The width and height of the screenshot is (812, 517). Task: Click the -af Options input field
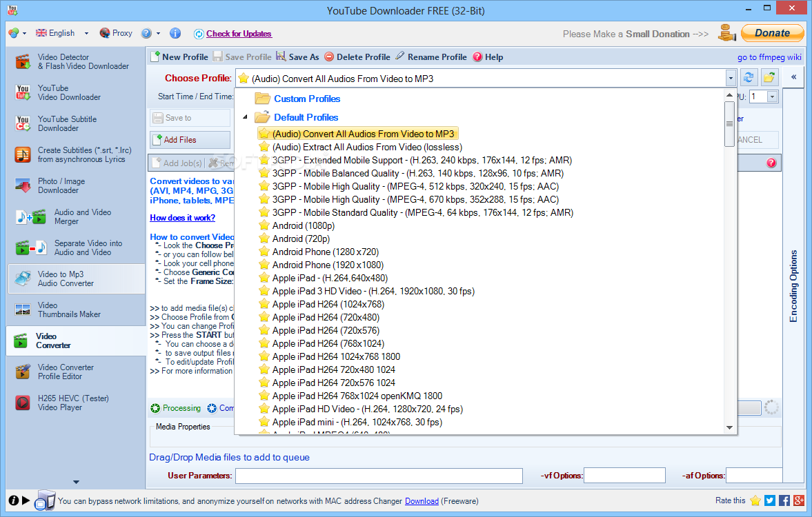pyautogui.click(x=754, y=476)
